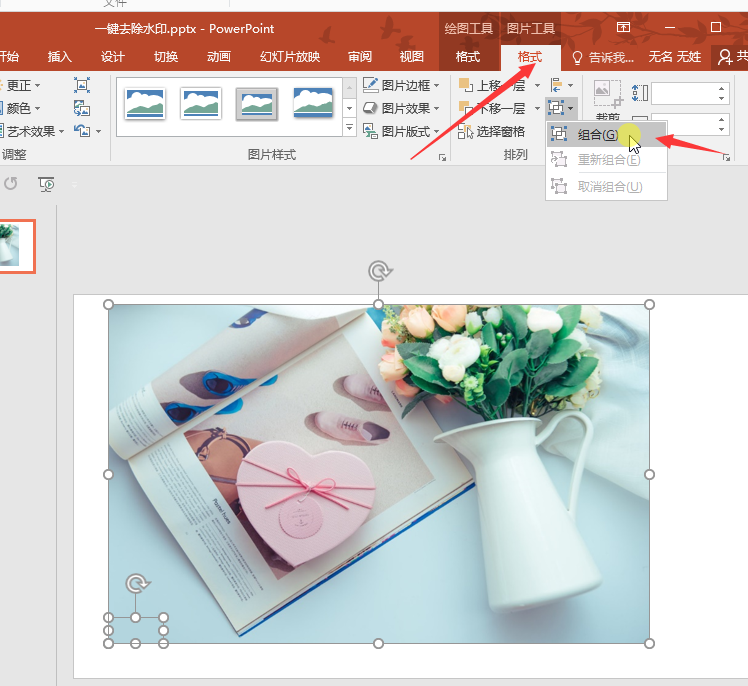Screen dimensions: 748x686
Task: Click ribbon display options icon
Action: tap(623, 27)
